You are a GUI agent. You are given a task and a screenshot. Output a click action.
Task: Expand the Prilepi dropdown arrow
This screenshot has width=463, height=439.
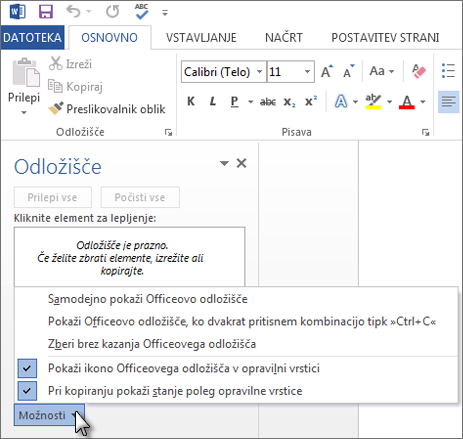(24, 112)
